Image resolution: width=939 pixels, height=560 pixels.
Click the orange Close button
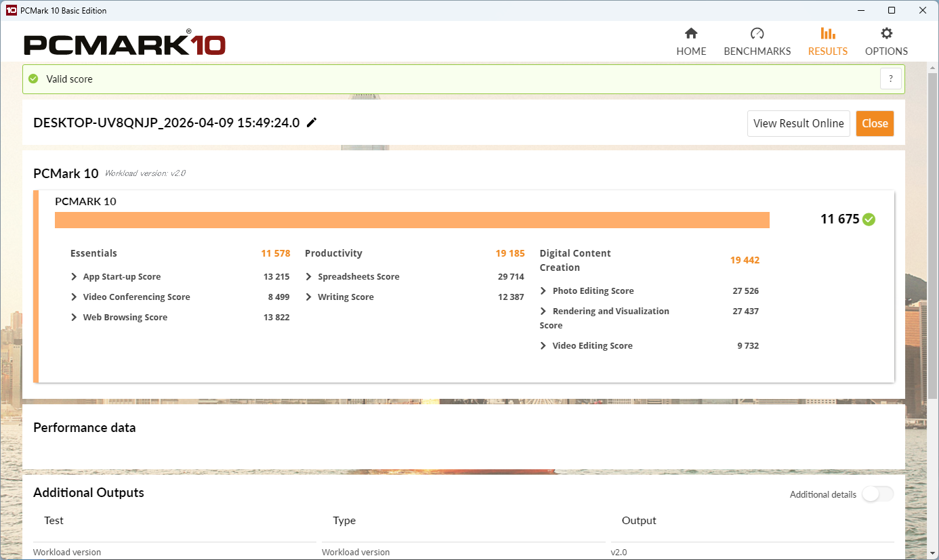875,123
